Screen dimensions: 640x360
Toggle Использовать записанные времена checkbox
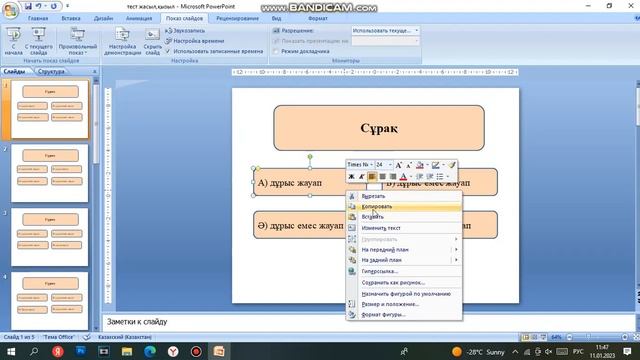[x=168, y=51]
